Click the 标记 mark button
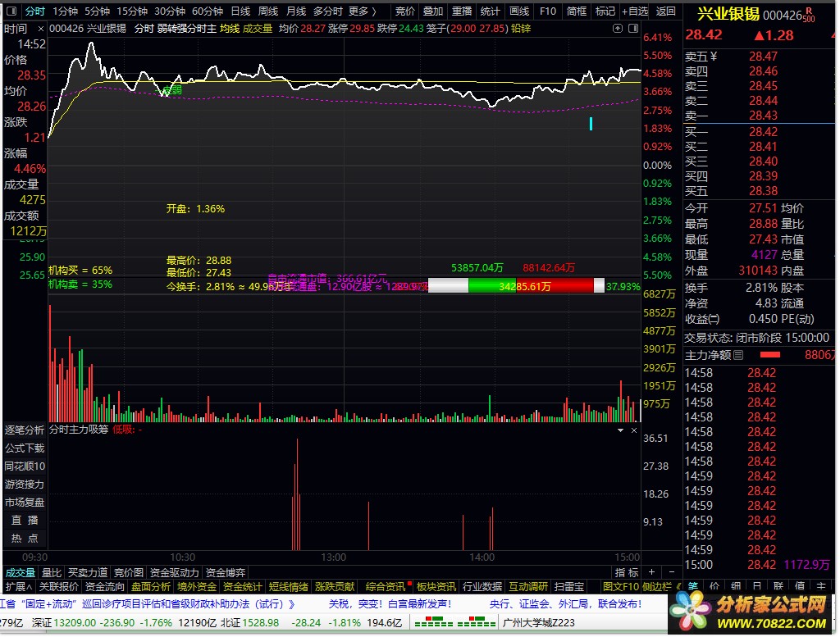 (605, 11)
